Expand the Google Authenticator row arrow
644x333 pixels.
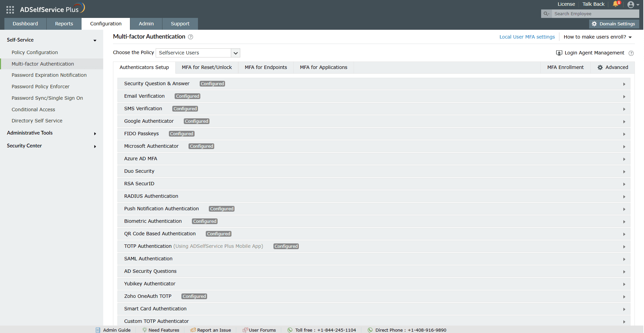coord(624,122)
